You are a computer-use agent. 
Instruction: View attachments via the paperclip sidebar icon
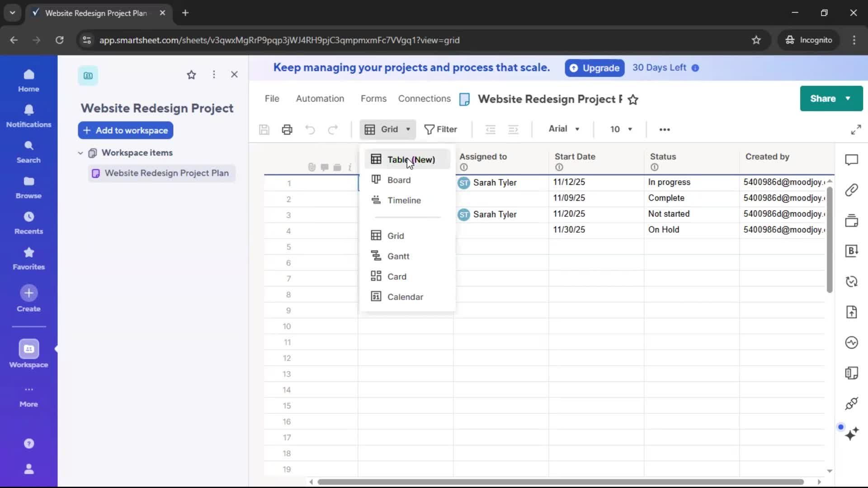click(853, 190)
